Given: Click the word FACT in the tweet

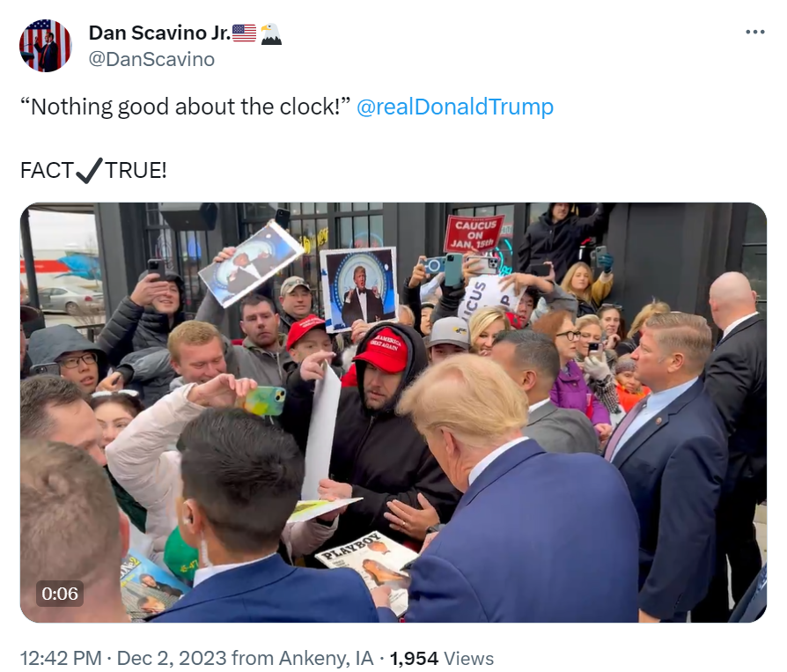Looking at the screenshot, I should coord(48,170).
